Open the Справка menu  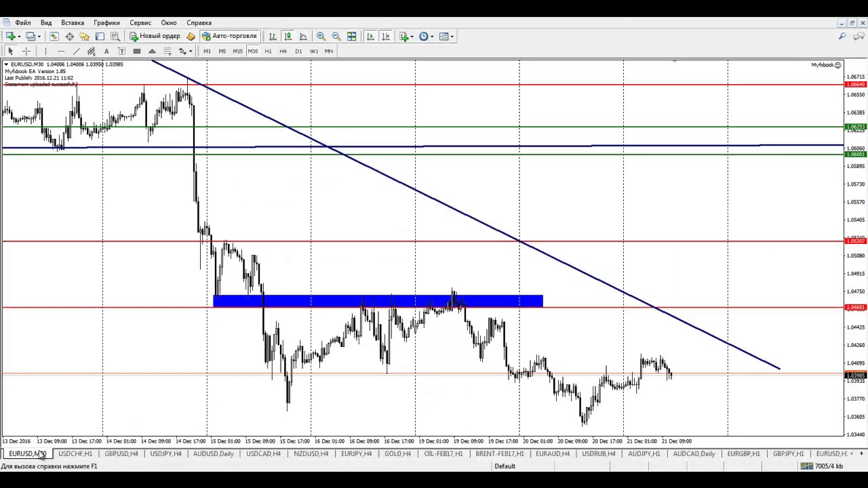pyautogui.click(x=199, y=22)
